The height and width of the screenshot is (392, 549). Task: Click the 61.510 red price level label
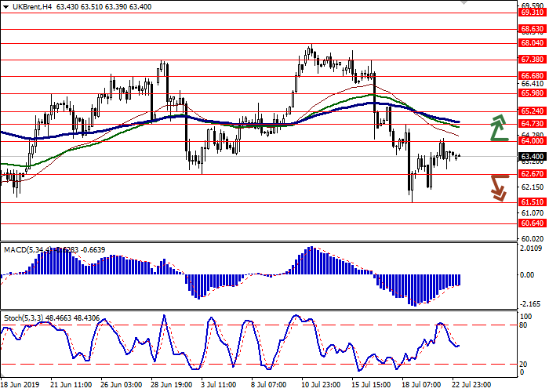[532, 202]
